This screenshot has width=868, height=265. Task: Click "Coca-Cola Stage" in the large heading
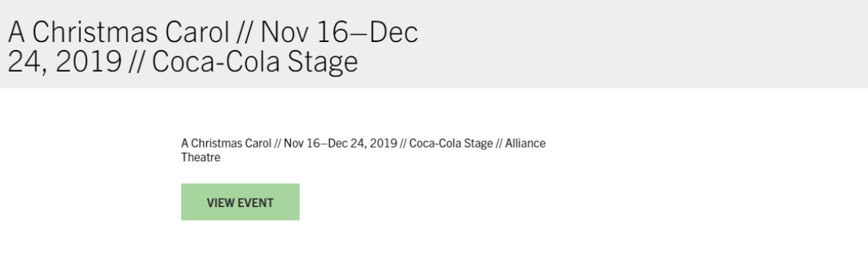coord(255,62)
